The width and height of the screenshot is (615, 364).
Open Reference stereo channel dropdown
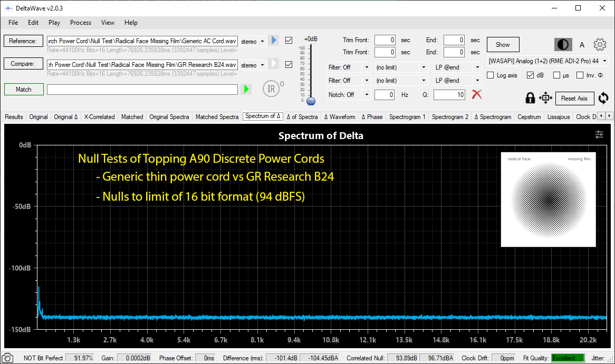[x=253, y=42]
